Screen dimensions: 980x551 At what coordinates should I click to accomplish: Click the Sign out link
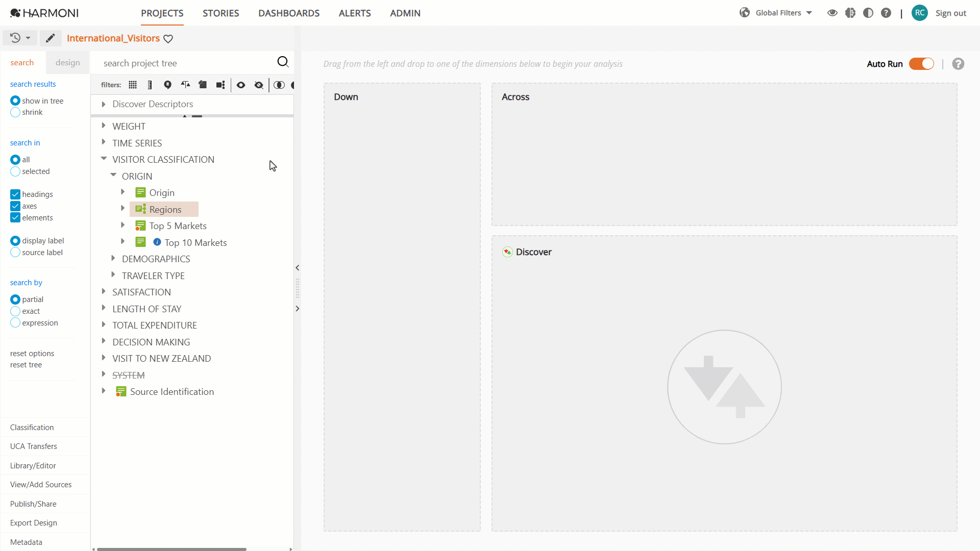(951, 13)
